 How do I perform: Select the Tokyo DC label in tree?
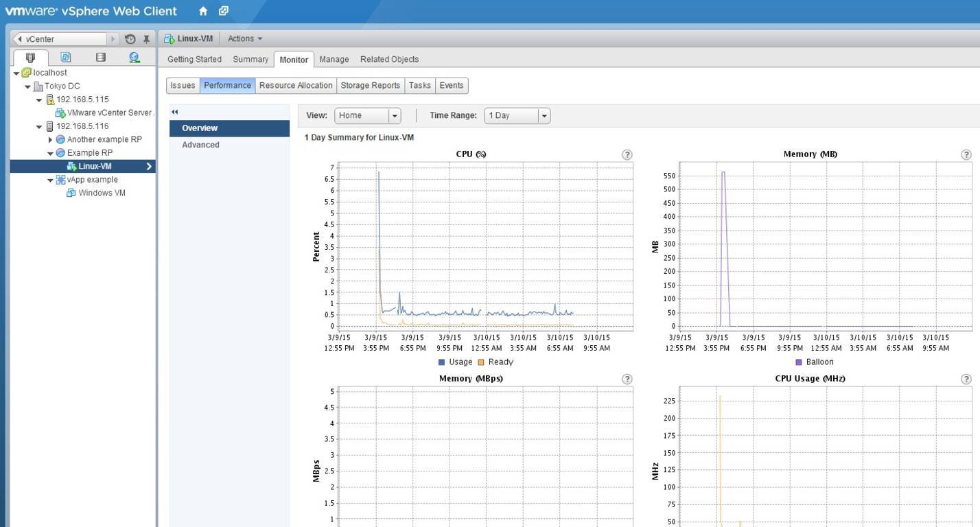point(62,86)
